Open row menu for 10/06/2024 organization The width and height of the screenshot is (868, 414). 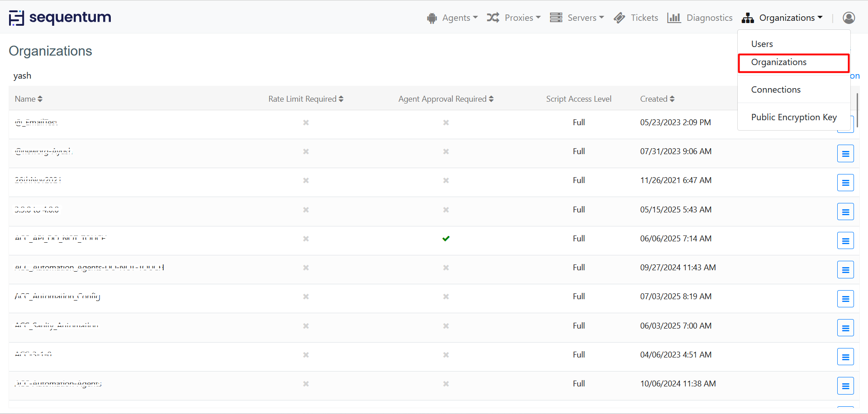pyautogui.click(x=845, y=386)
